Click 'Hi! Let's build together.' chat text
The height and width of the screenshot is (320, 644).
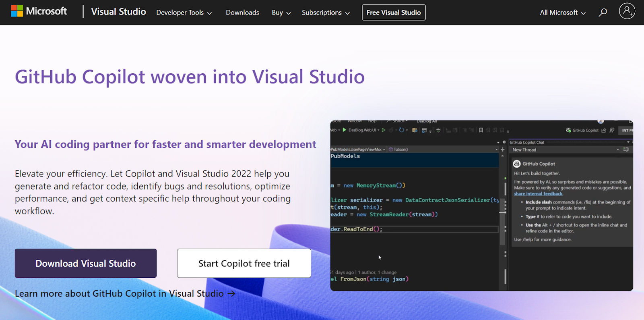(537, 173)
